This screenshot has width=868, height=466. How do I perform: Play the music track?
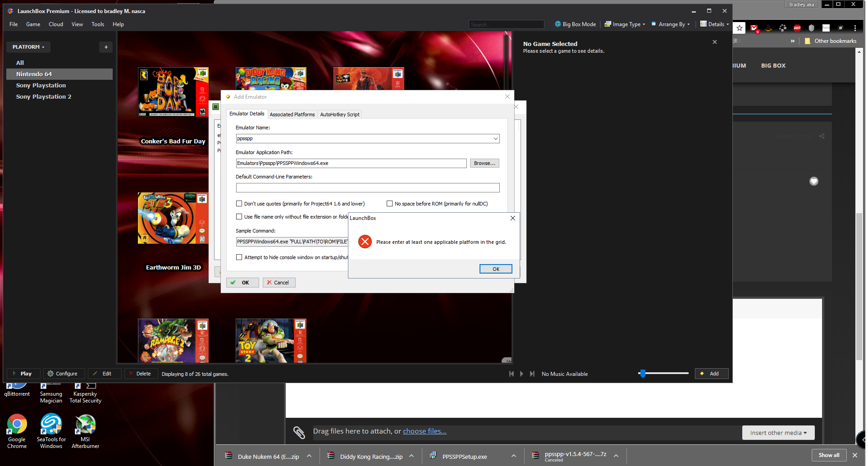click(523, 374)
